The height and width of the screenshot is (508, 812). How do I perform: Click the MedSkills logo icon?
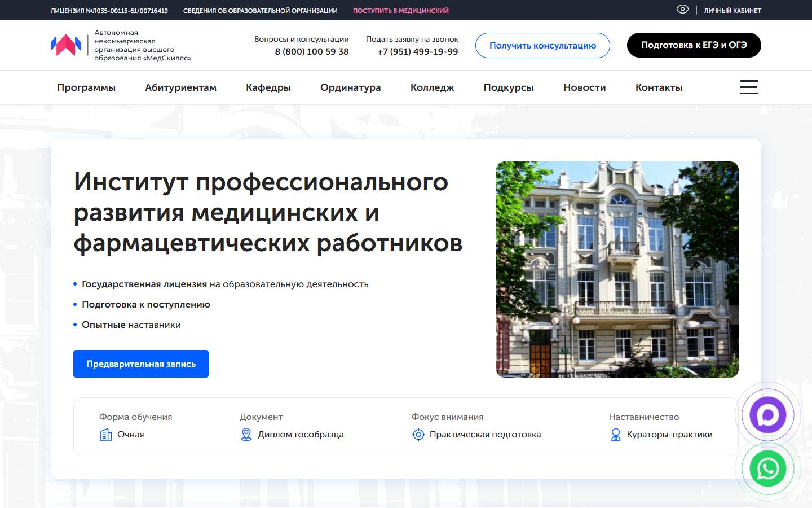coord(65,45)
